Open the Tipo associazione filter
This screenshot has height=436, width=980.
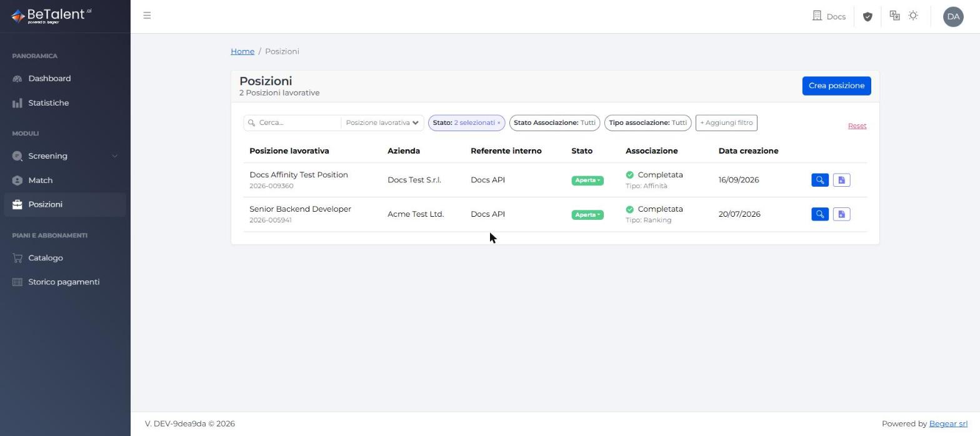(647, 123)
